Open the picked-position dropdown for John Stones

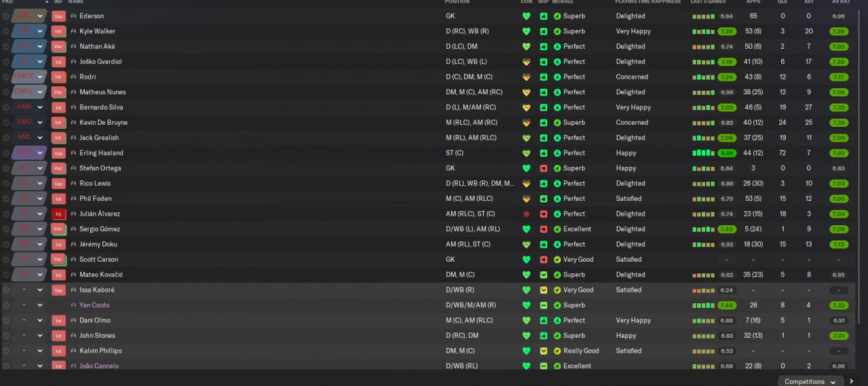click(29, 336)
